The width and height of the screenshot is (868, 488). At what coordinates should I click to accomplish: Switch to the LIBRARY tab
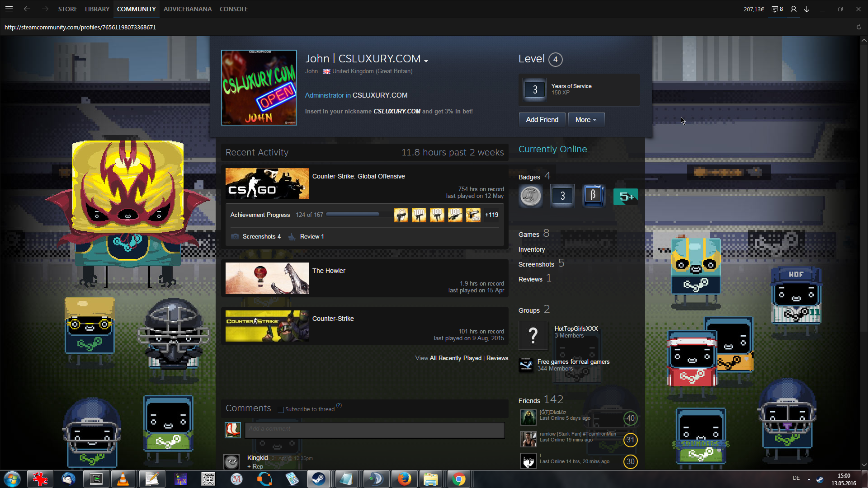tap(97, 9)
